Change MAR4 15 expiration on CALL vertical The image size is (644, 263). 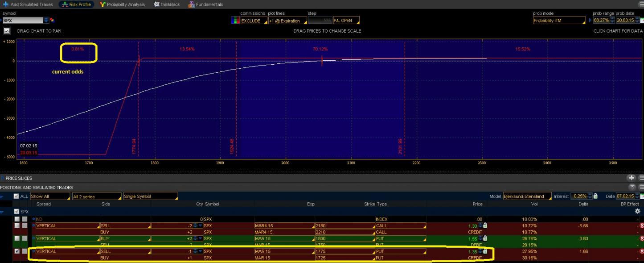coord(284,225)
